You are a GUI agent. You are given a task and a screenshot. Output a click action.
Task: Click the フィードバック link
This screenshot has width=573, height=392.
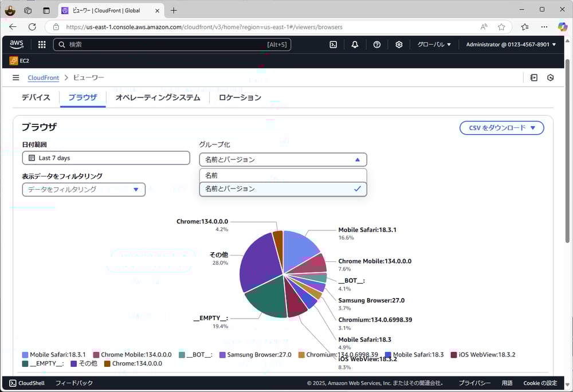tap(74, 383)
